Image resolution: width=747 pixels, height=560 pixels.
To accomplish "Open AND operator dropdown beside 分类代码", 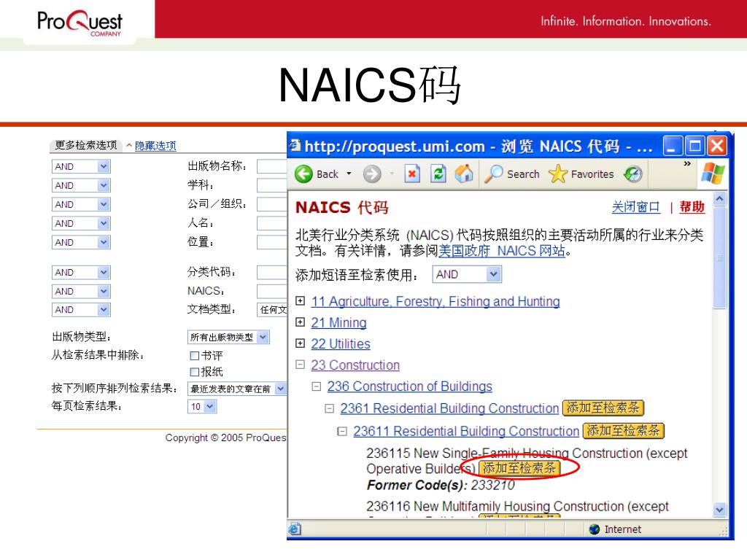I will (81, 273).
